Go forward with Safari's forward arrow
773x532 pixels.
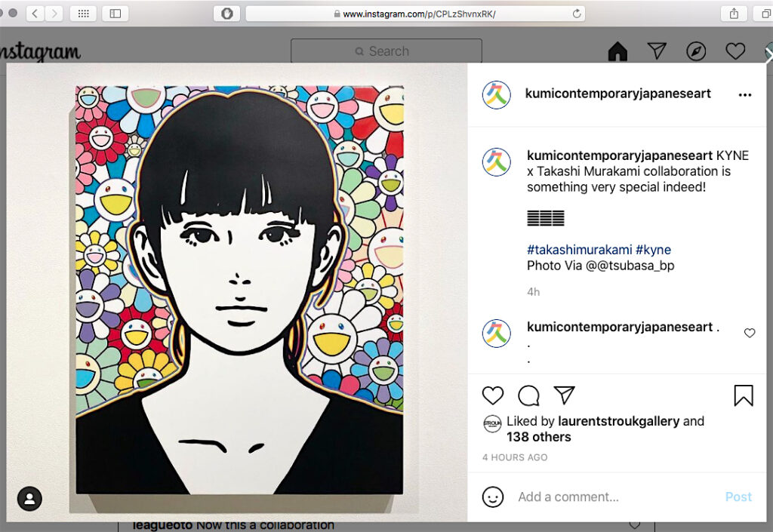click(54, 14)
